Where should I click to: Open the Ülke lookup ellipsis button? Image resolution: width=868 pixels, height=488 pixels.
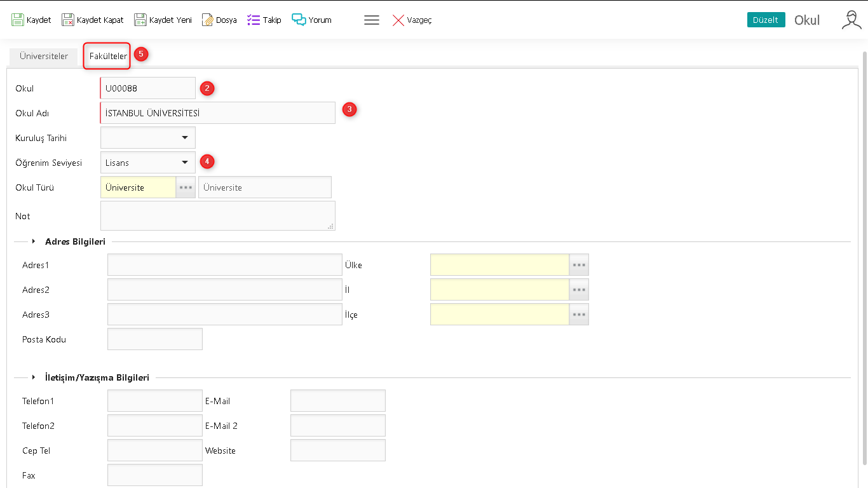(x=579, y=265)
